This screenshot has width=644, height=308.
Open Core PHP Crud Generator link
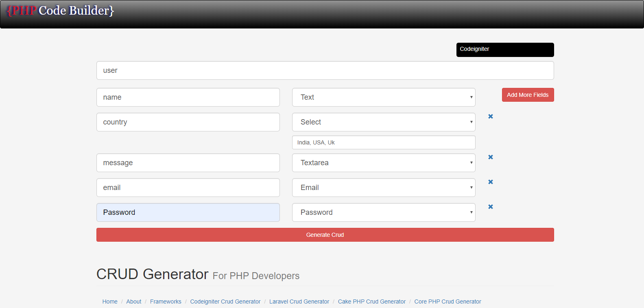coord(448,301)
